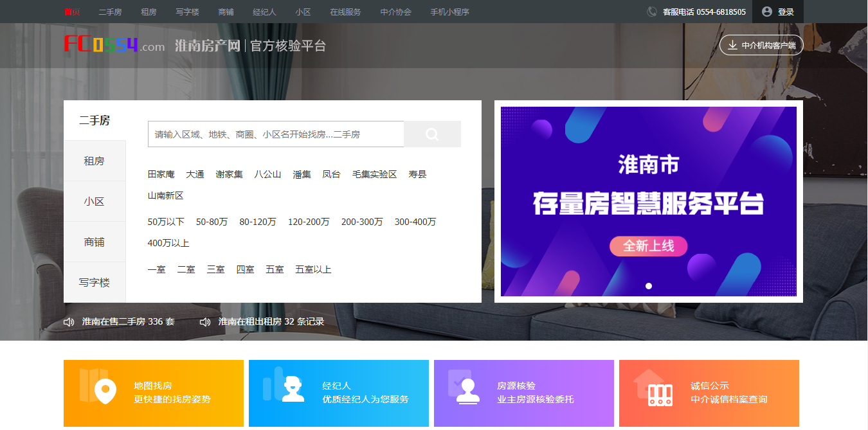The height and width of the screenshot is (430, 868).
Task: Click the FC0554.com logo
Action: [114, 45]
